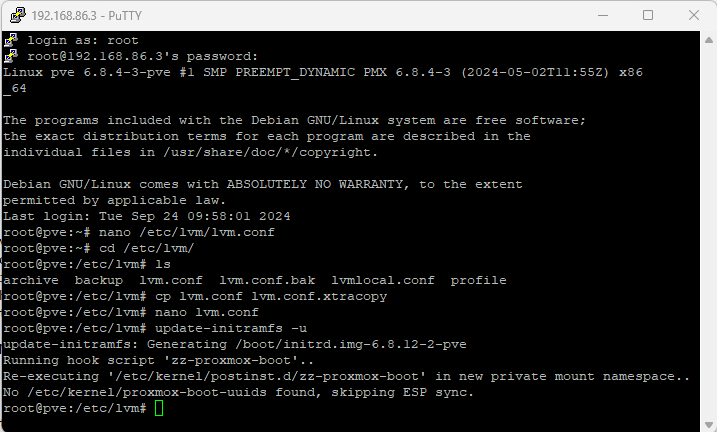Open the PuTTY system menu icon in title bar
Screen dimensions: 717x432
18,15
